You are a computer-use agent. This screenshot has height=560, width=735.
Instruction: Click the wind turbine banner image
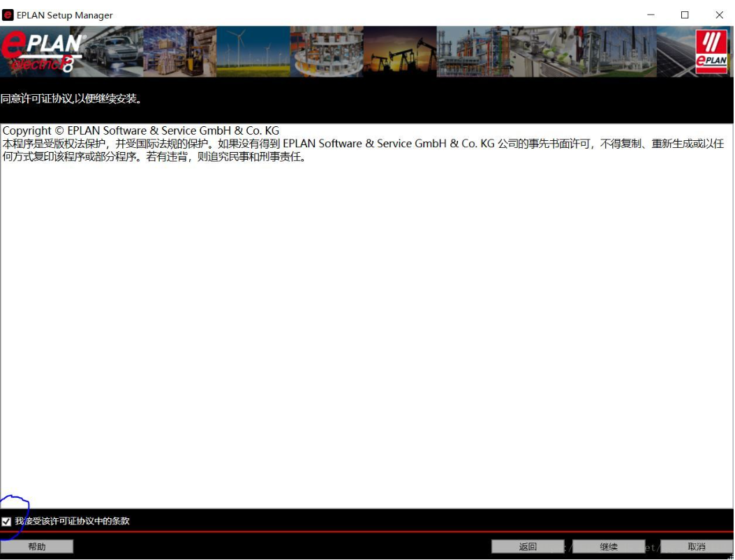[x=253, y=52]
